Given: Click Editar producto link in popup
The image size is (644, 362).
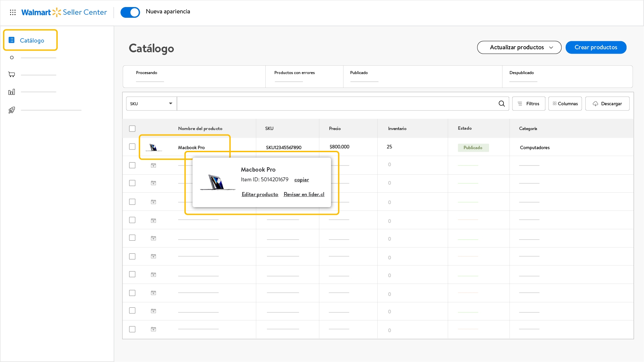Looking at the screenshot, I should (x=260, y=194).
